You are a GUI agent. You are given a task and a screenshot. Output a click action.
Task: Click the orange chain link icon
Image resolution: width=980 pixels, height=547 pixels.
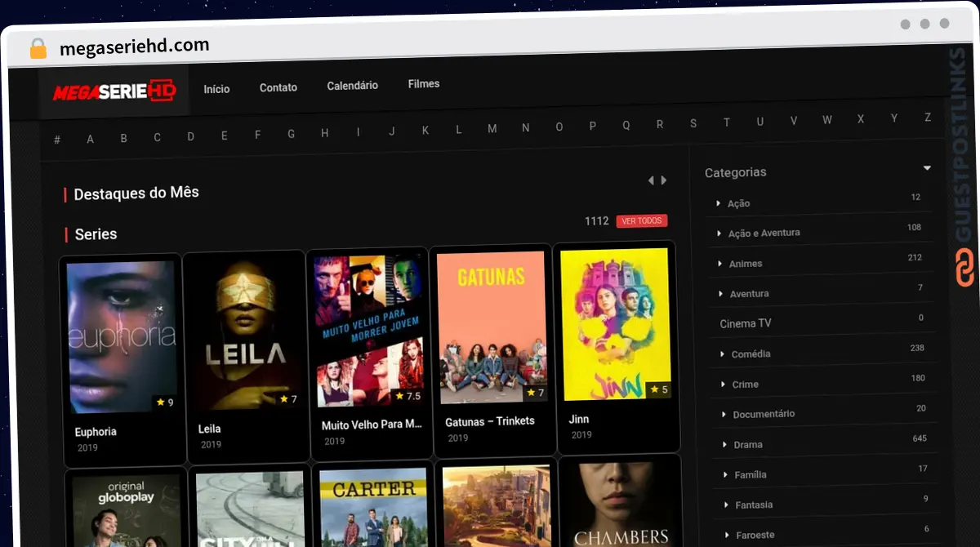(964, 268)
